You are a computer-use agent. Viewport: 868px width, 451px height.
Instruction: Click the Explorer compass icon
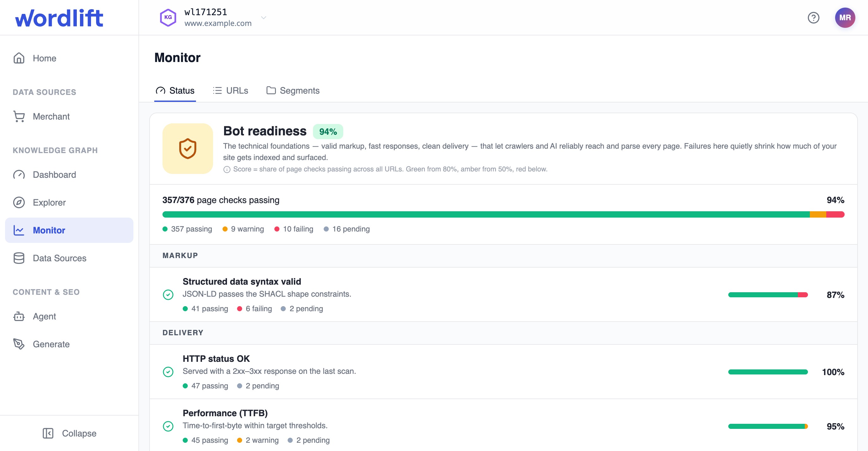pyautogui.click(x=19, y=202)
